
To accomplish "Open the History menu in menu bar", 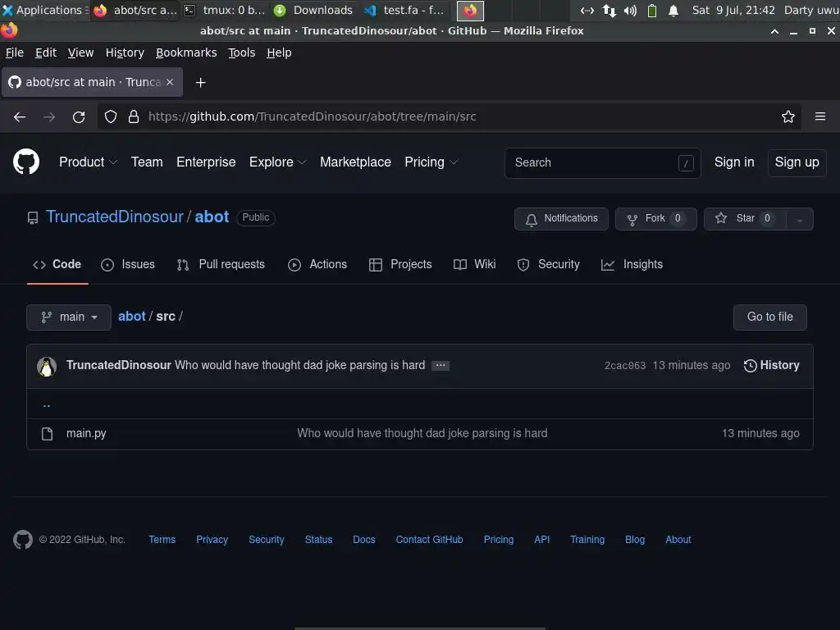I will (x=125, y=52).
